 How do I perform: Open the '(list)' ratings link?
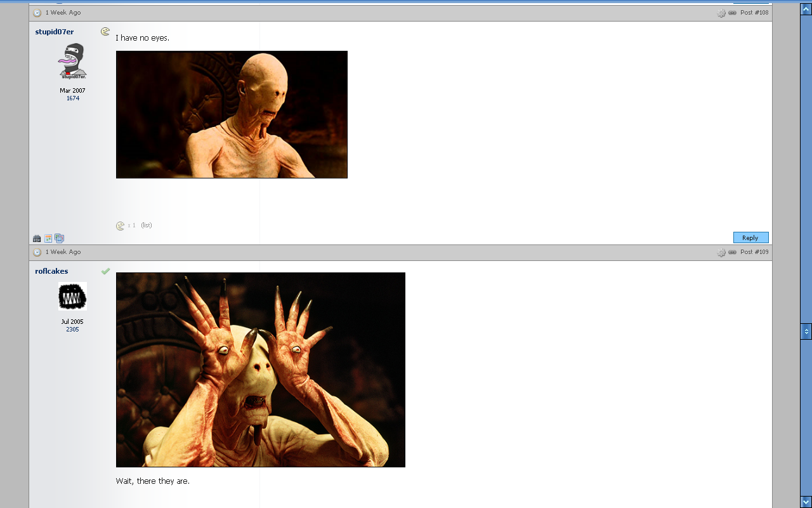[147, 225]
